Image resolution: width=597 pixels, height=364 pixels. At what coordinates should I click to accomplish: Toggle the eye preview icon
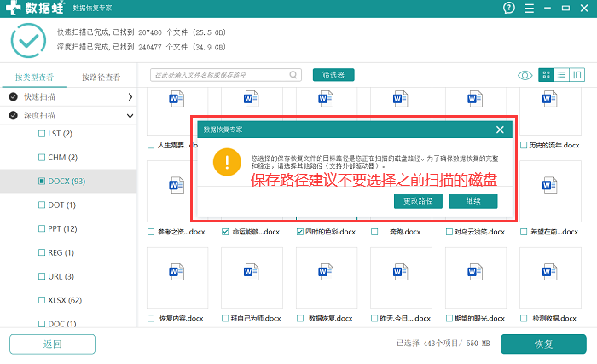click(525, 75)
